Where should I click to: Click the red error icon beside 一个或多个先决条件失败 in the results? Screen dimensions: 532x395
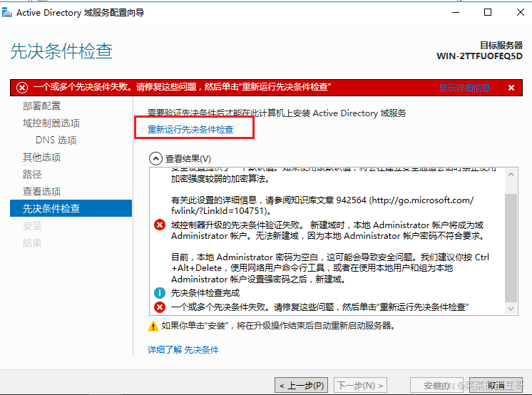point(160,307)
